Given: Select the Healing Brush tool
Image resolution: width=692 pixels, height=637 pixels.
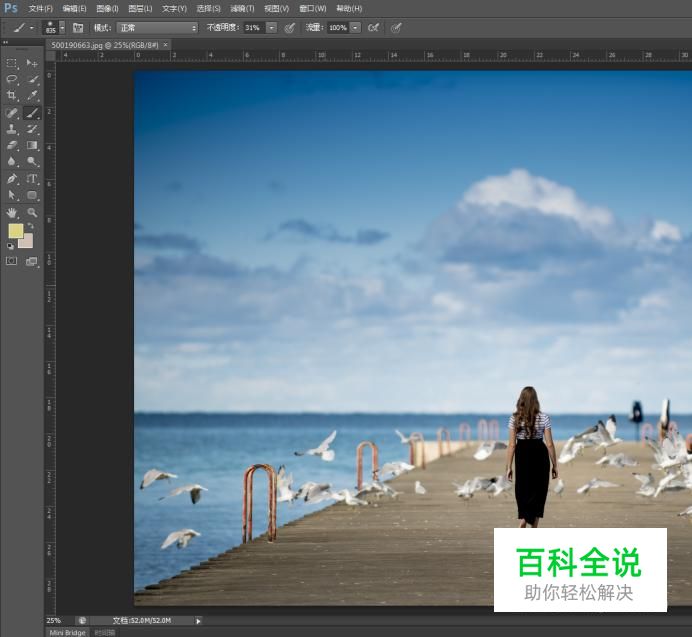Looking at the screenshot, I should pos(12,113).
